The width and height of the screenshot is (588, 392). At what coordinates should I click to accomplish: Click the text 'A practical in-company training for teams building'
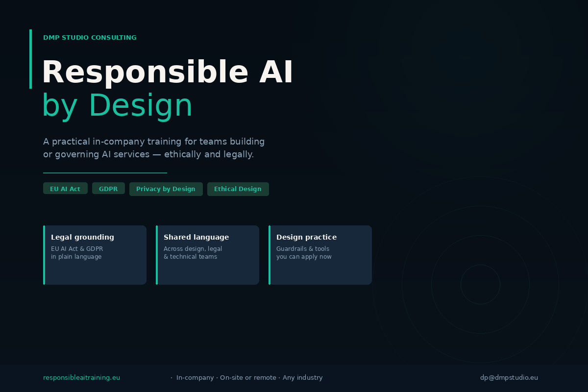click(154, 142)
